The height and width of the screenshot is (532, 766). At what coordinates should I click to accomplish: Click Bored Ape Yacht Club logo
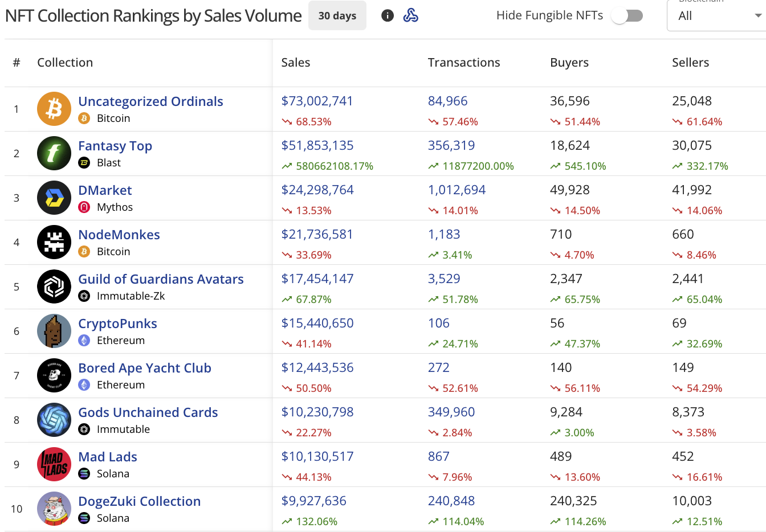pyautogui.click(x=54, y=375)
